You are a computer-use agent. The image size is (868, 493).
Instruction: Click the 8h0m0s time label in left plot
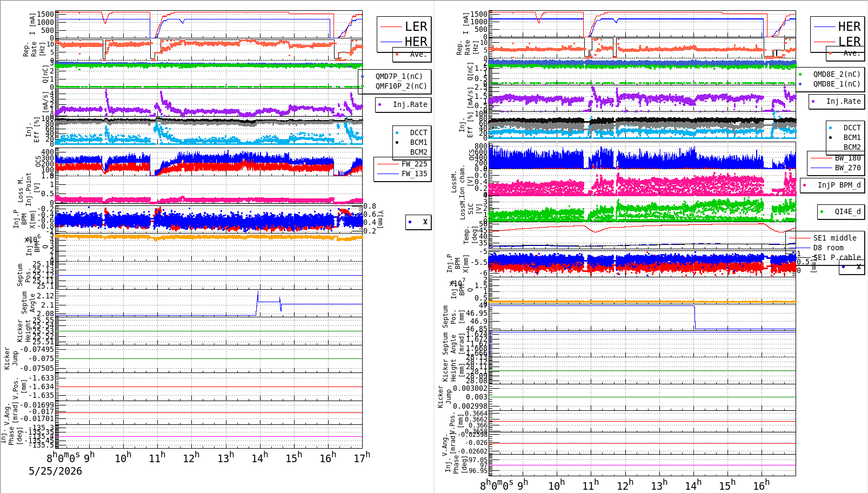63,457
